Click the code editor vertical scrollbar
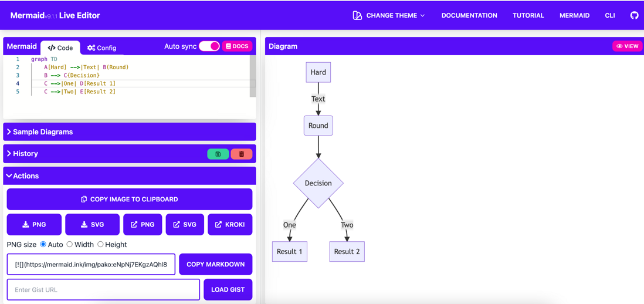Image resolution: width=644 pixels, height=304 pixels. 253,76
